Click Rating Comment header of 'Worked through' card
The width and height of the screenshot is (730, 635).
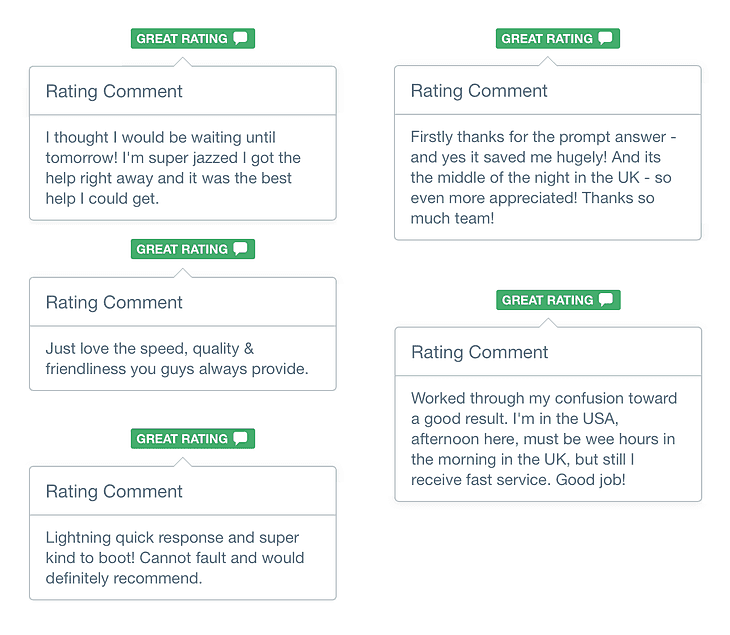tap(480, 352)
